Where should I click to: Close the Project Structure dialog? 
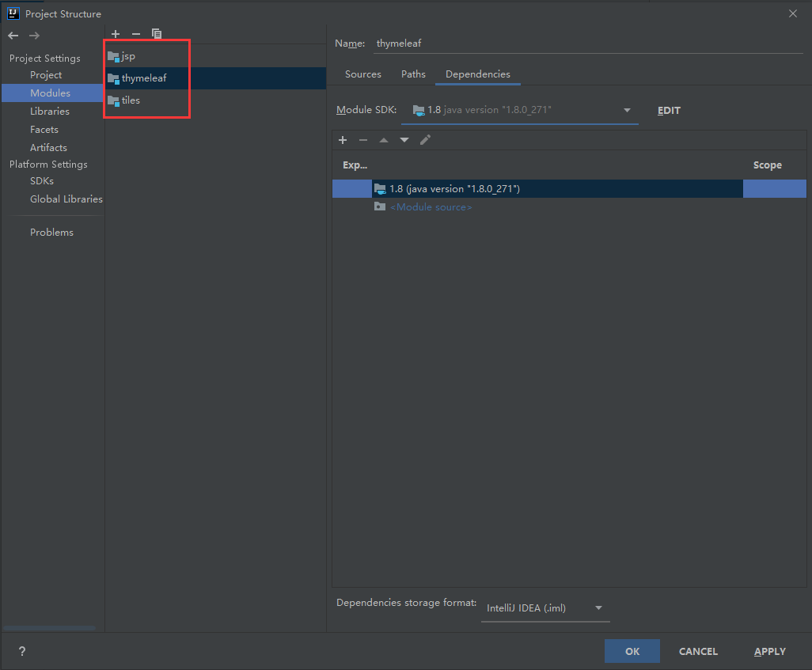(793, 13)
